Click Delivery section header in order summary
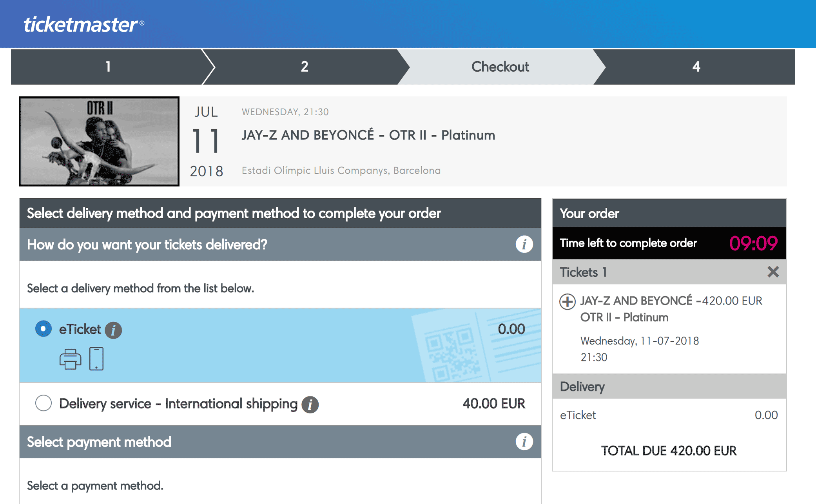This screenshot has width=816, height=504. pos(669,386)
